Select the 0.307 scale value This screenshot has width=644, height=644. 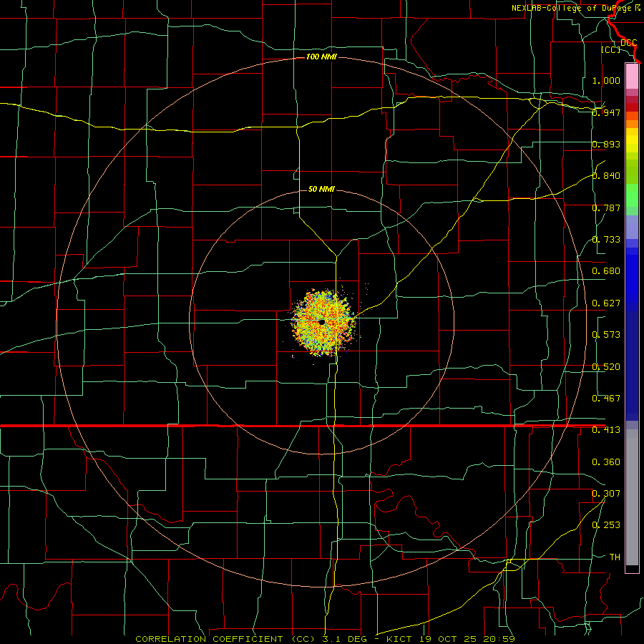point(606,494)
